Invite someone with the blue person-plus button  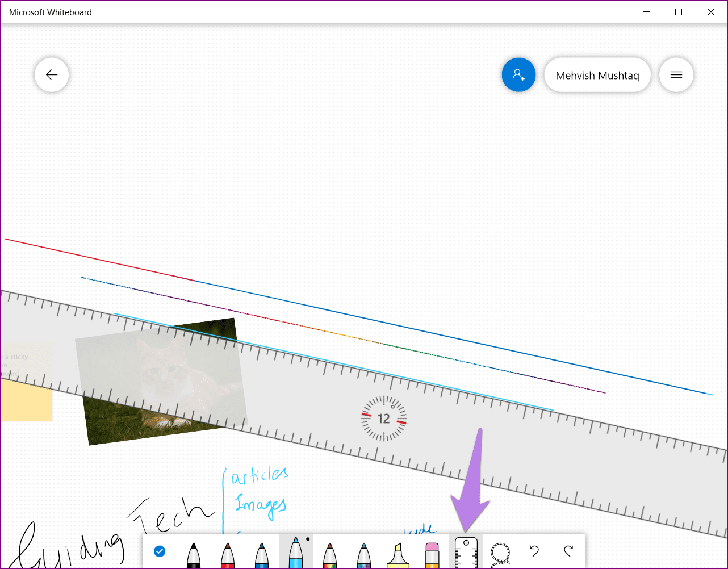(518, 75)
